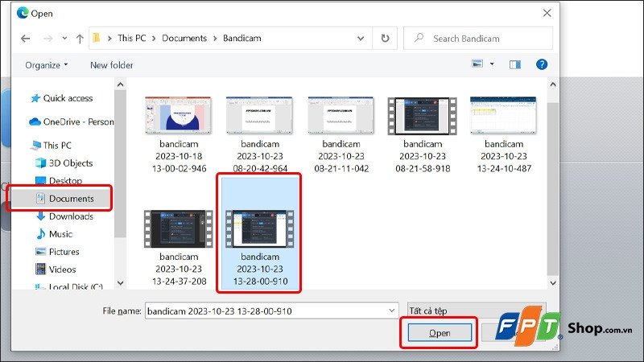Create a New folder
This screenshot has width=644, height=362.
click(x=111, y=65)
